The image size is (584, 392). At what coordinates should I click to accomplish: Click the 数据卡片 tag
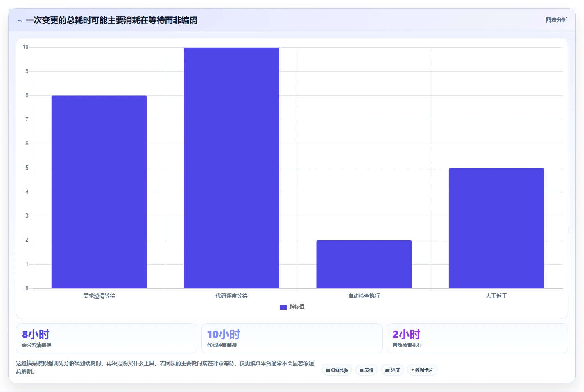point(422,370)
